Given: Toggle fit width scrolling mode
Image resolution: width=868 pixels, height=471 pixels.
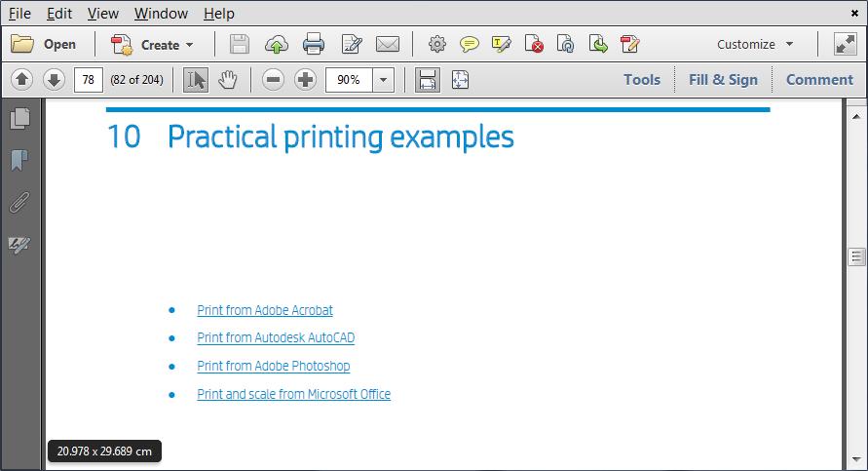Looking at the screenshot, I should (x=428, y=80).
